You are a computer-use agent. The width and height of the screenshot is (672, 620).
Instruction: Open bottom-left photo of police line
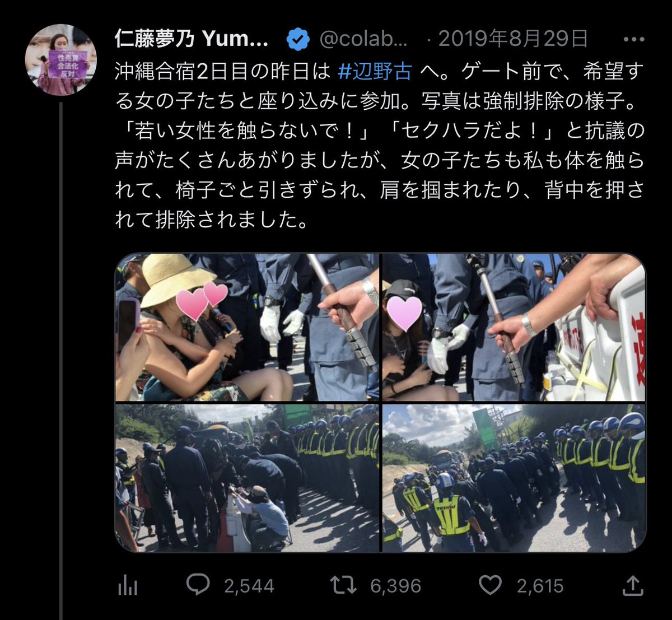click(x=247, y=478)
